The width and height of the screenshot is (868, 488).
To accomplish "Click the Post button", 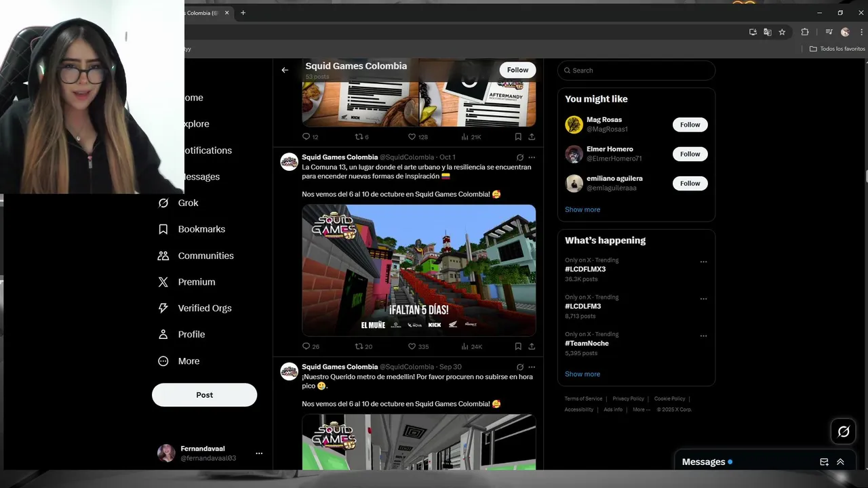I will coord(204,395).
